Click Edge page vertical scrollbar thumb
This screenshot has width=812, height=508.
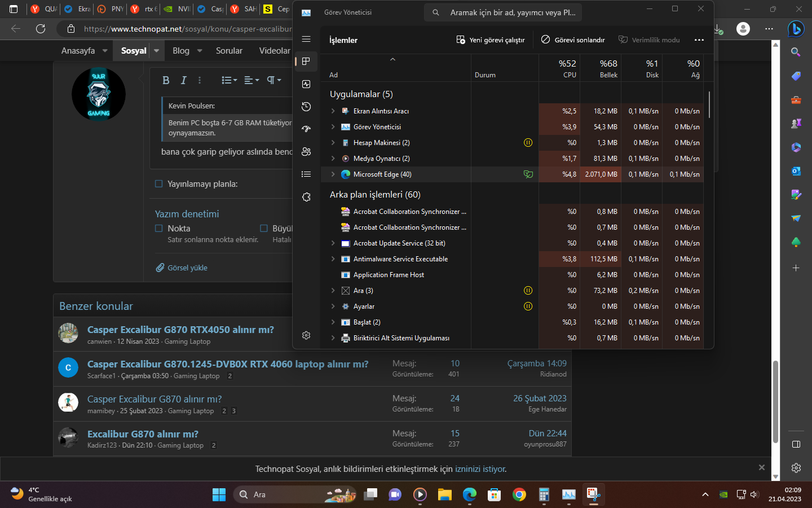tap(775, 402)
